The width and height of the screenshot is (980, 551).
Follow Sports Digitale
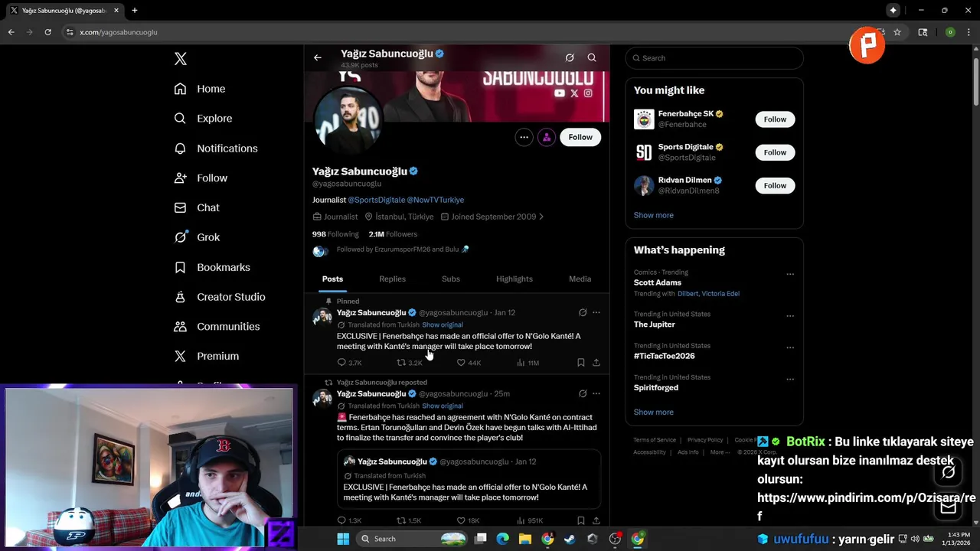[x=775, y=152]
